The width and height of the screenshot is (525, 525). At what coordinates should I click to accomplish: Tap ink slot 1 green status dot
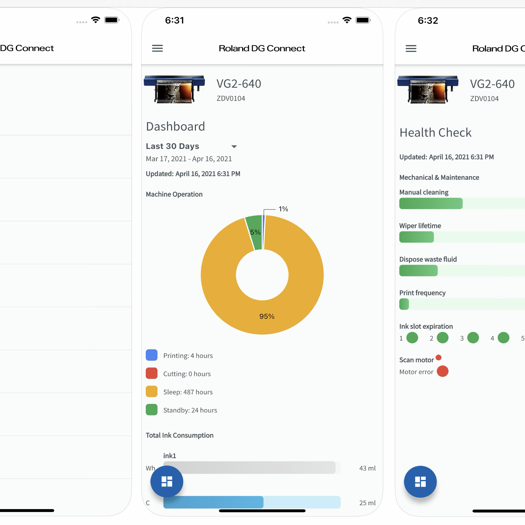[412, 338]
